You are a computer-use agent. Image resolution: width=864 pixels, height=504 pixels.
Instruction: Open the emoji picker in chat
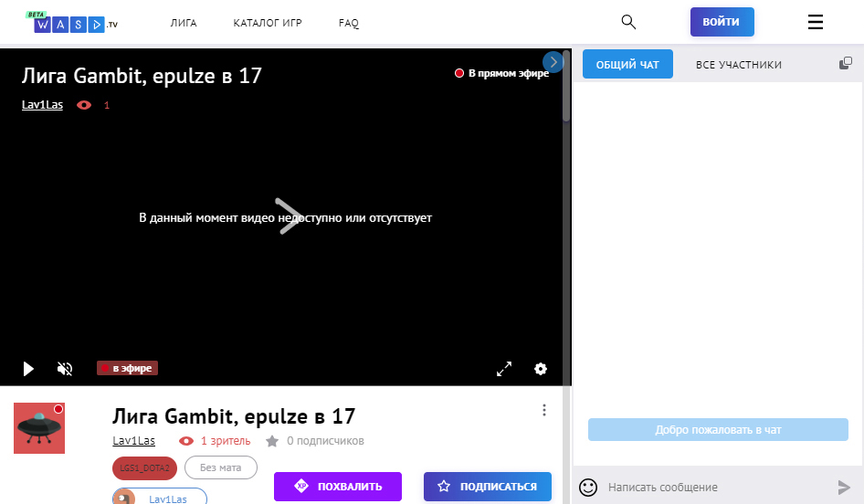588,488
